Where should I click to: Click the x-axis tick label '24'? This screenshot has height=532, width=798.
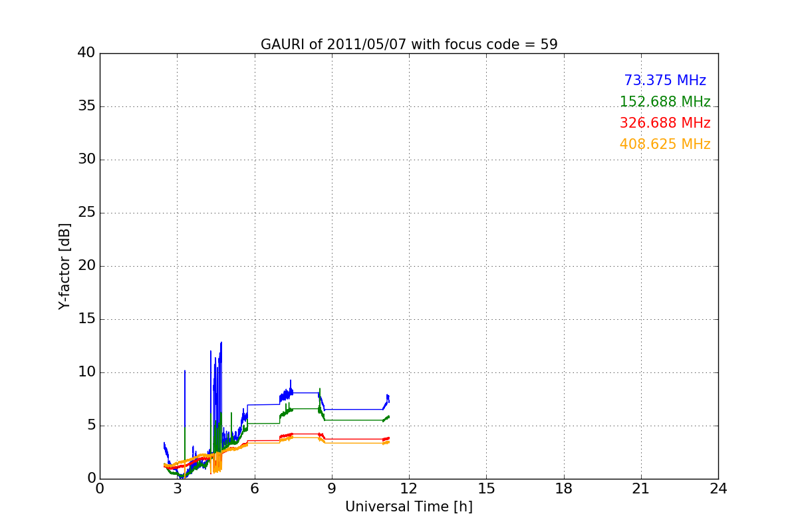pyautogui.click(x=718, y=489)
